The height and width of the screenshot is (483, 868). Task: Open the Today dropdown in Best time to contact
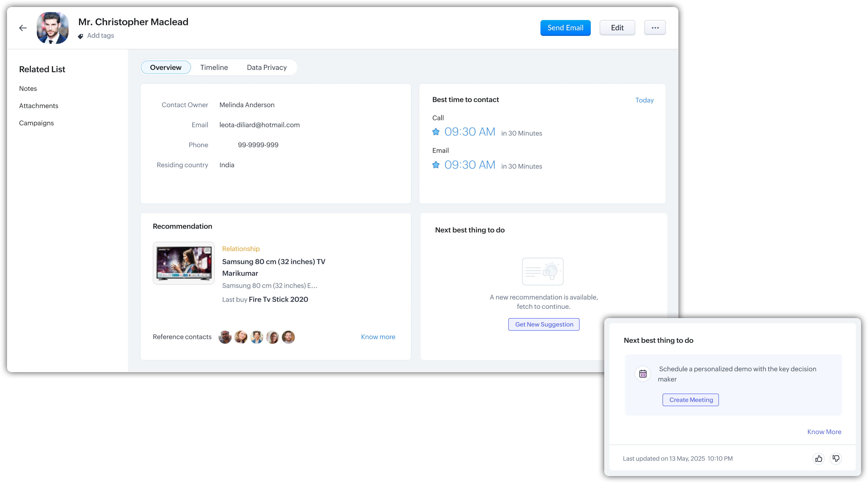(x=644, y=100)
